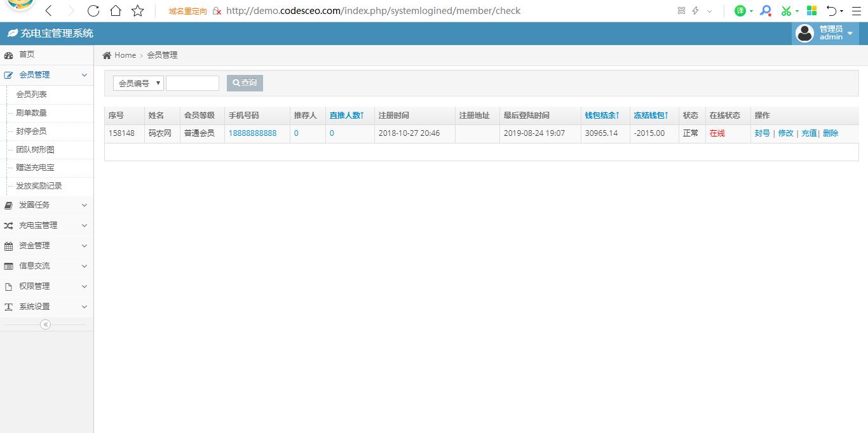This screenshot has height=433, width=868.
Task: Collapse the sidebar with the double-arrow button
Action: pos(45,324)
